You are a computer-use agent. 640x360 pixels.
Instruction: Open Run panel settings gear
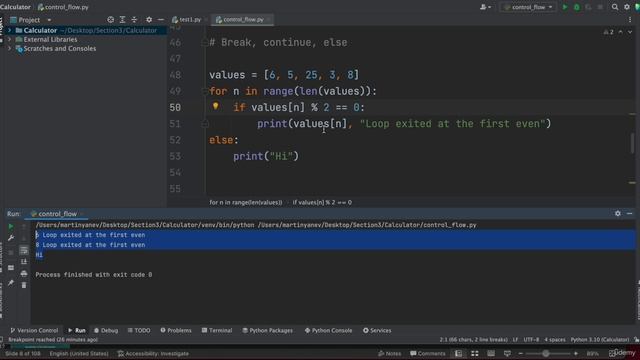[x=618, y=213]
